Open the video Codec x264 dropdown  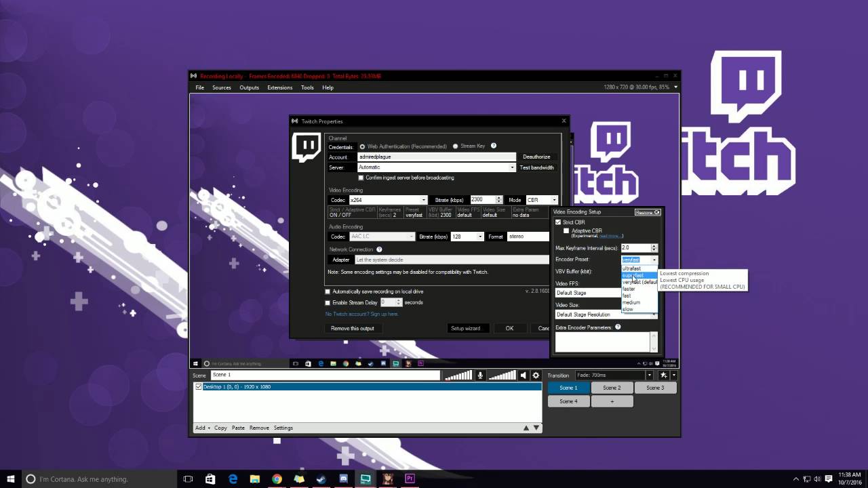424,200
